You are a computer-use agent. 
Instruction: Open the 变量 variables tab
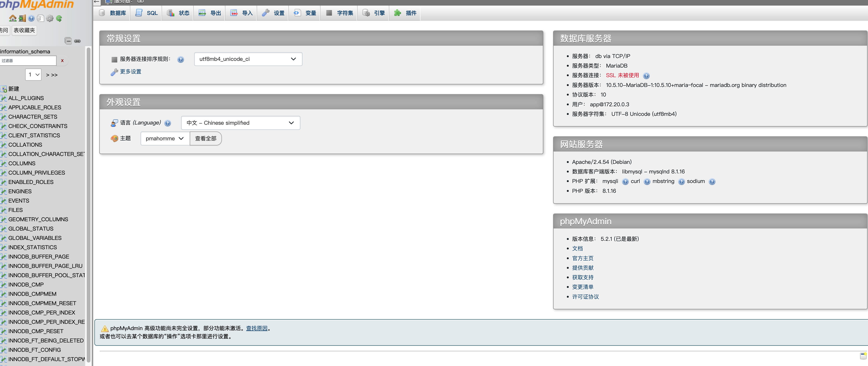pyautogui.click(x=305, y=13)
